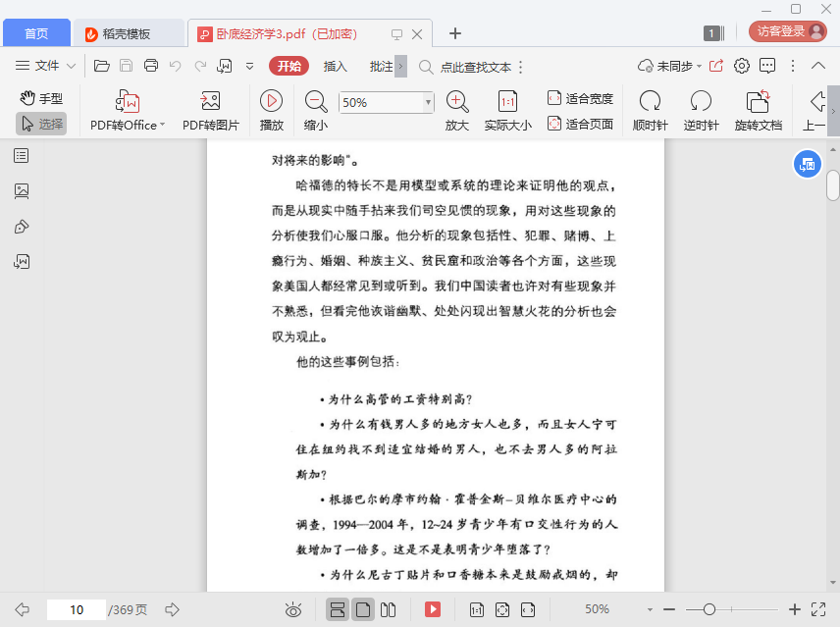Viewport: 840px width, 627px height.
Task: Choose 适合页面 fit page
Action: tap(580, 125)
